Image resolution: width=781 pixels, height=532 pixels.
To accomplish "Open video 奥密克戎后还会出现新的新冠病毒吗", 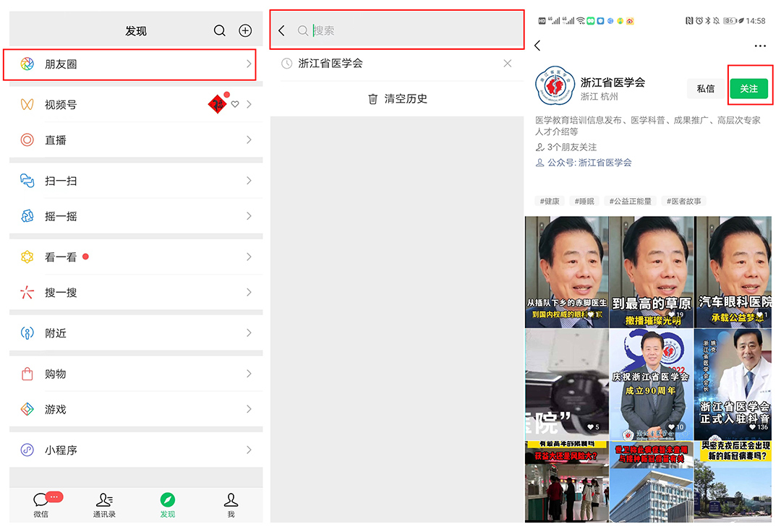I will pyautogui.click(x=733, y=481).
